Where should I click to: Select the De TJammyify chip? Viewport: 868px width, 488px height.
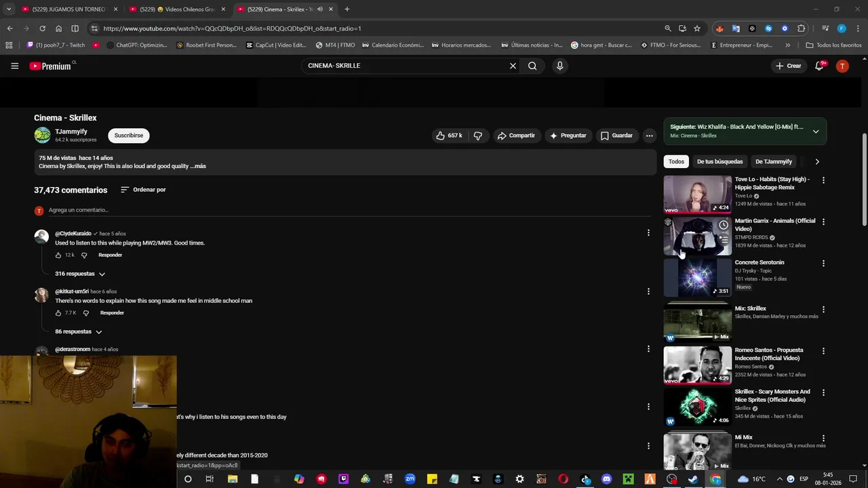(774, 161)
